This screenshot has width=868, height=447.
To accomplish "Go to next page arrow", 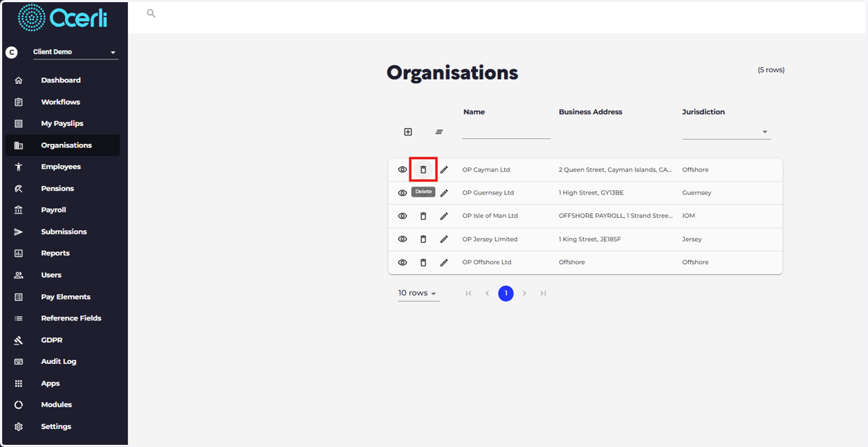I will [x=524, y=293].
